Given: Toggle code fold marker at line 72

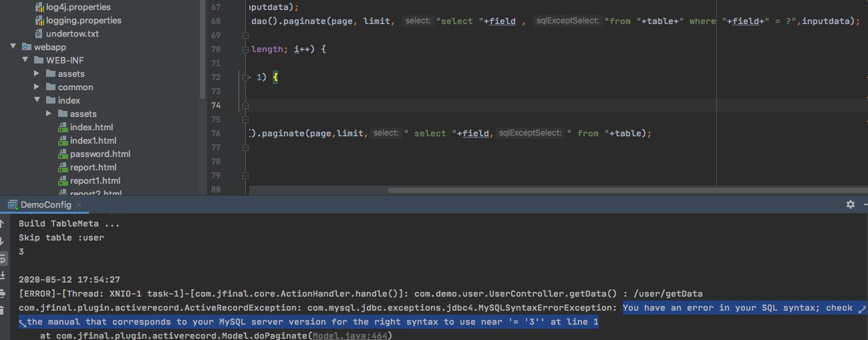Looking at the screenshot, I should click(245, 77).
